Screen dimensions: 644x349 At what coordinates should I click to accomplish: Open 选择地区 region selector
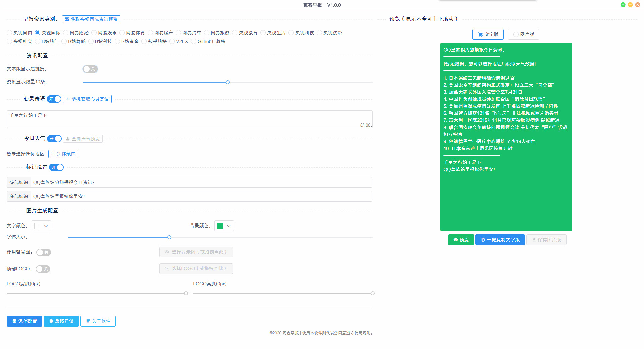point(63,154)
